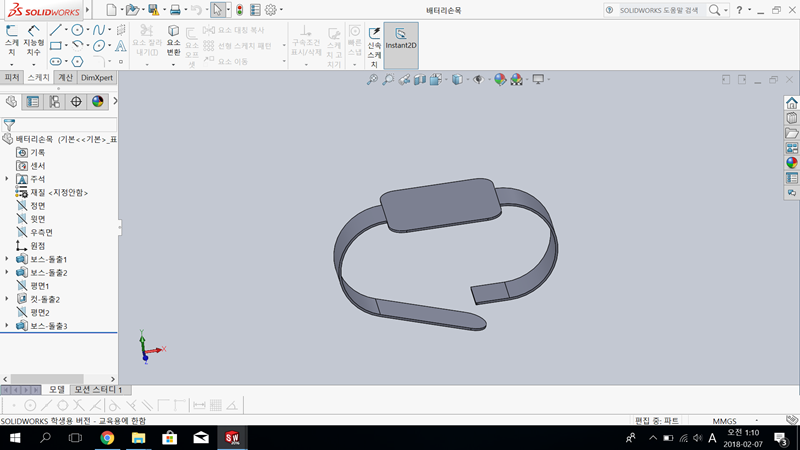This screenshot has width=800, height=450.
Task: Click the Print icon in the top toolbar
Action: coord(175,10)
